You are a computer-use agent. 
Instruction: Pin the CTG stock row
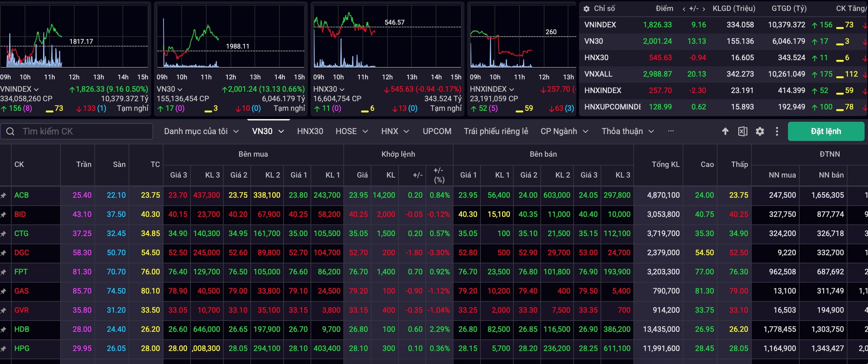pos(3,234)
